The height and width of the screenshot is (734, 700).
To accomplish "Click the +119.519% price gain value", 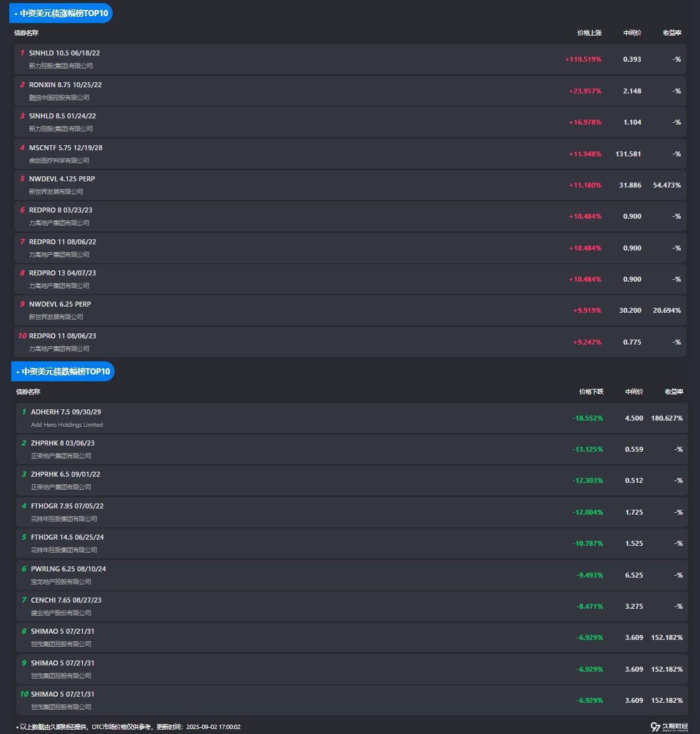I will tap(583, 59).
